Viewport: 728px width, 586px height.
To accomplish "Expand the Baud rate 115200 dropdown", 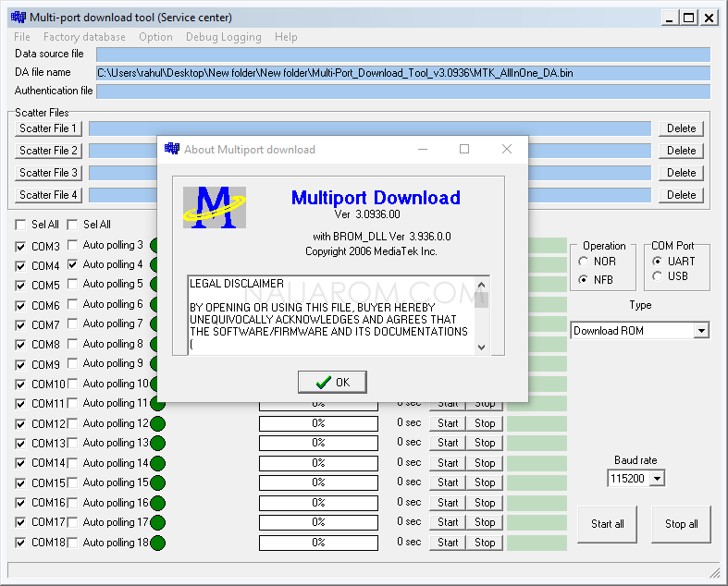I will pyautogui.click(x=658, y=479).
